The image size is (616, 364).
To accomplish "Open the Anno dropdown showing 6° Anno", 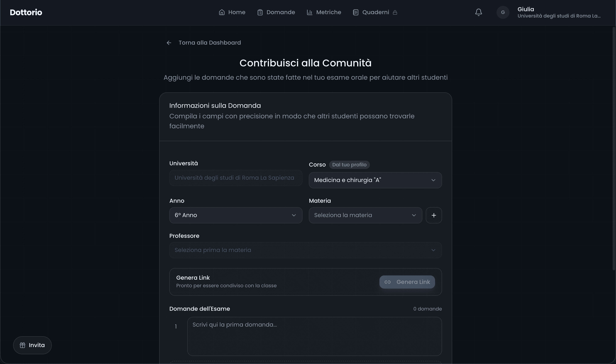I will 236,215.
